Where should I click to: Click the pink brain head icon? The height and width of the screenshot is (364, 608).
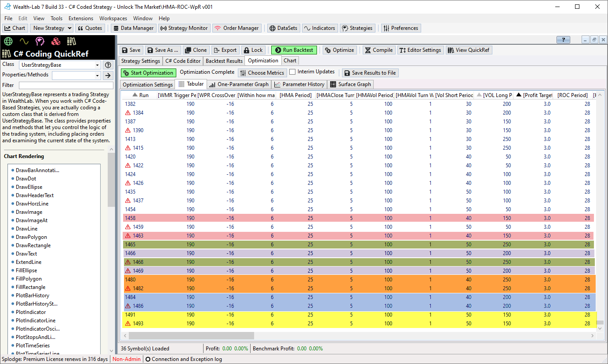pyautogui.click(x=40, y=41)
